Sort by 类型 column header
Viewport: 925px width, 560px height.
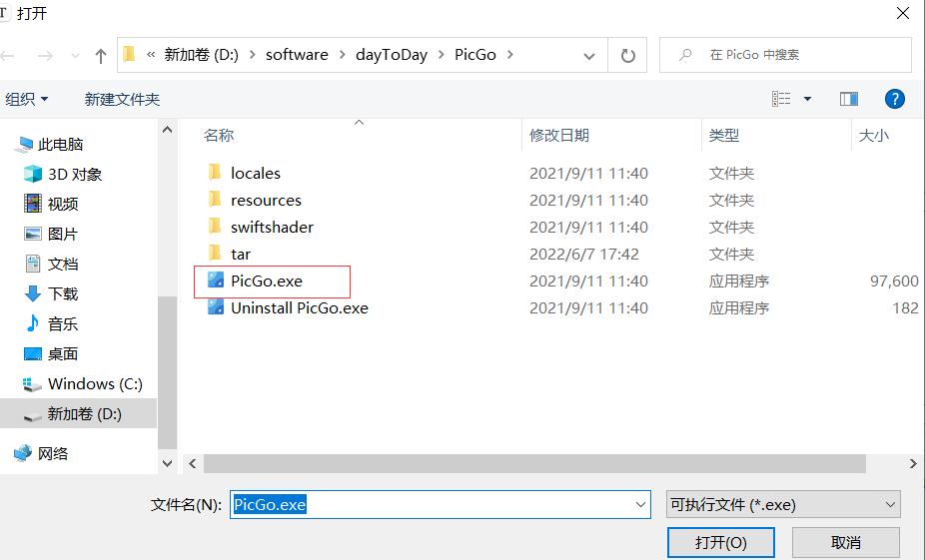pyautogui.click(x=724, y=136)
